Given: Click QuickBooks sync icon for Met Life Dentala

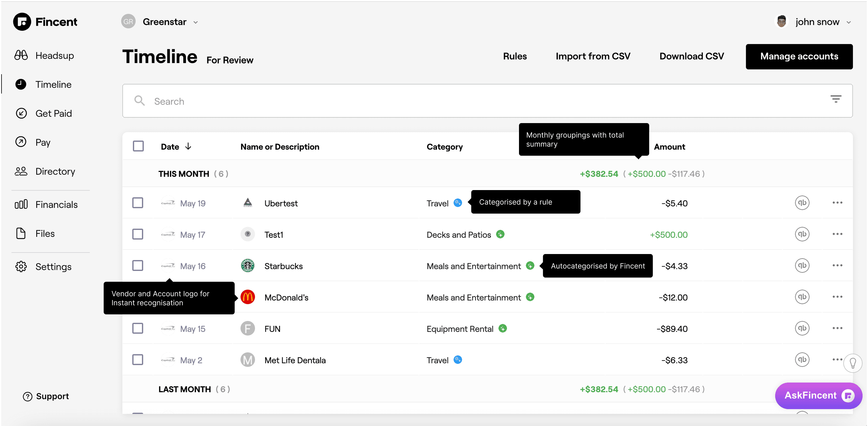Looking at the screenshot, I should coord(802,360).
